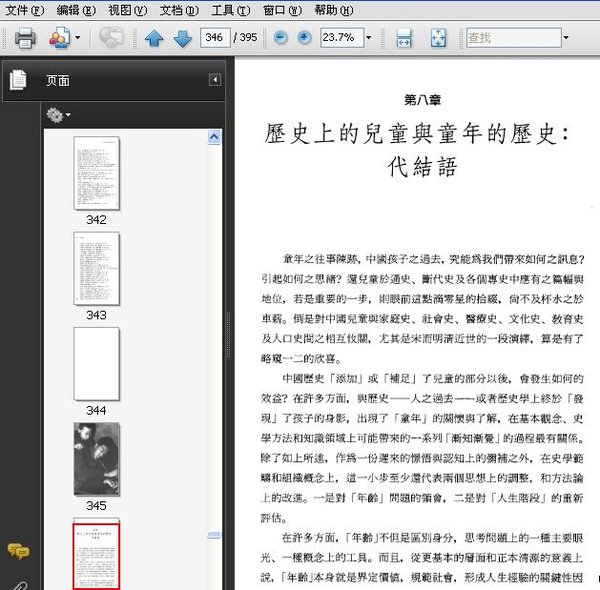This screenshot has height=590, width=600.
Task: Click the Print icon in toolbar
Action: [x=25, y=39]
